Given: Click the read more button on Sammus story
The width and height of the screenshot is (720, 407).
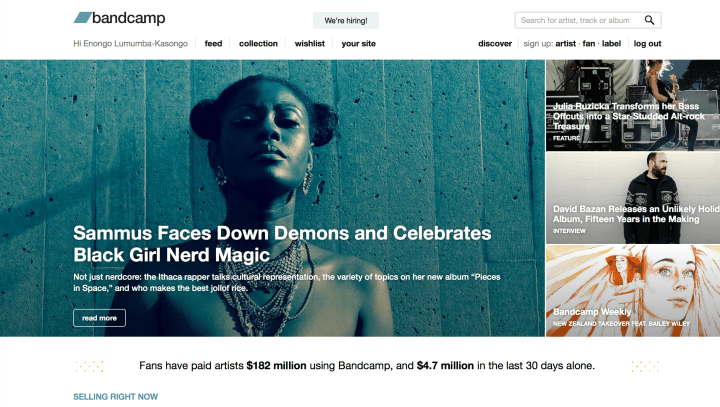Looking at the screenshot, I should point(99,318).
